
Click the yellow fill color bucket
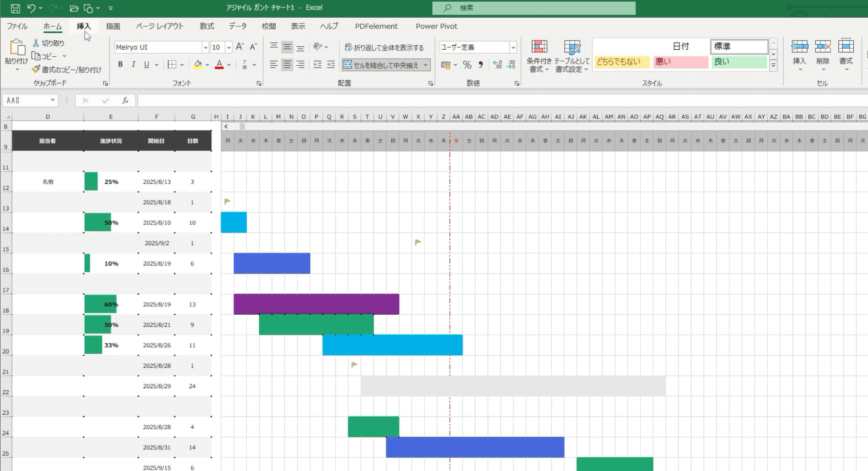(198, 65)
